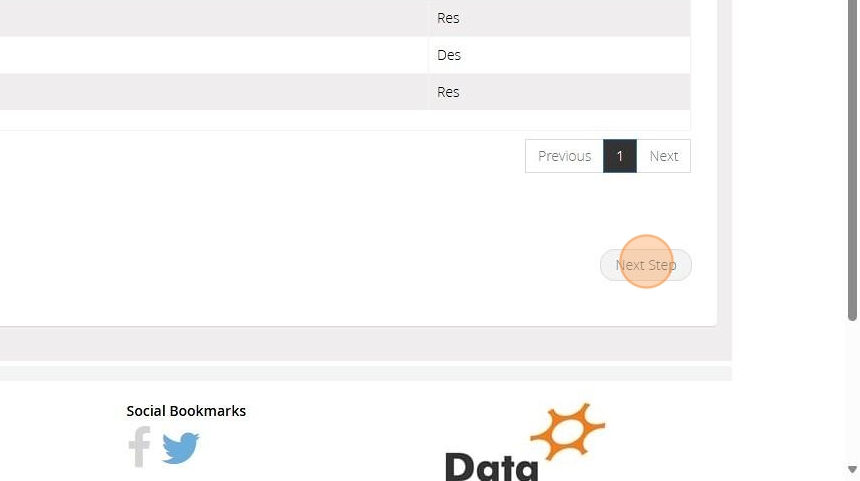
Task: Go to the Next page of results
Action: coord(664,156)
